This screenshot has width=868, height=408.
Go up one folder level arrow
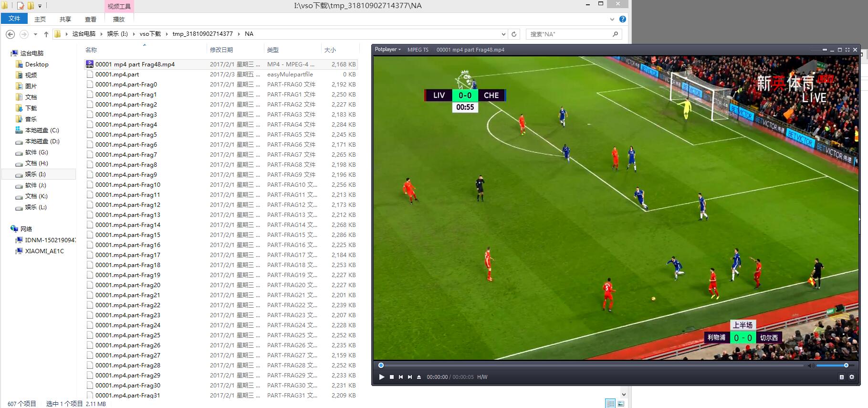point(46,34)
